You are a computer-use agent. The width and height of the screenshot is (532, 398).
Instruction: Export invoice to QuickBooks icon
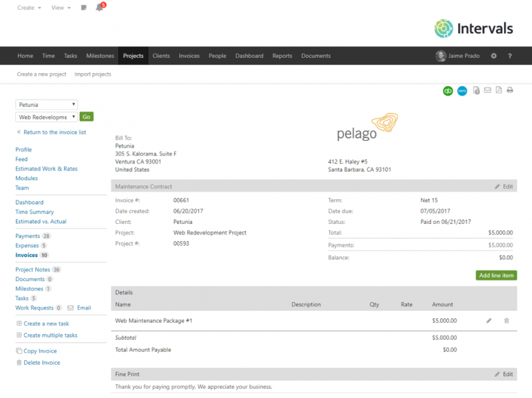[x=448, y=91]
